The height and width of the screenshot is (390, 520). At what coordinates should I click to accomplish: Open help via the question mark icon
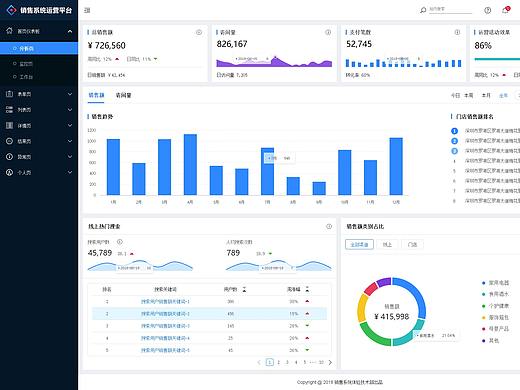click(x=487, y=10)
